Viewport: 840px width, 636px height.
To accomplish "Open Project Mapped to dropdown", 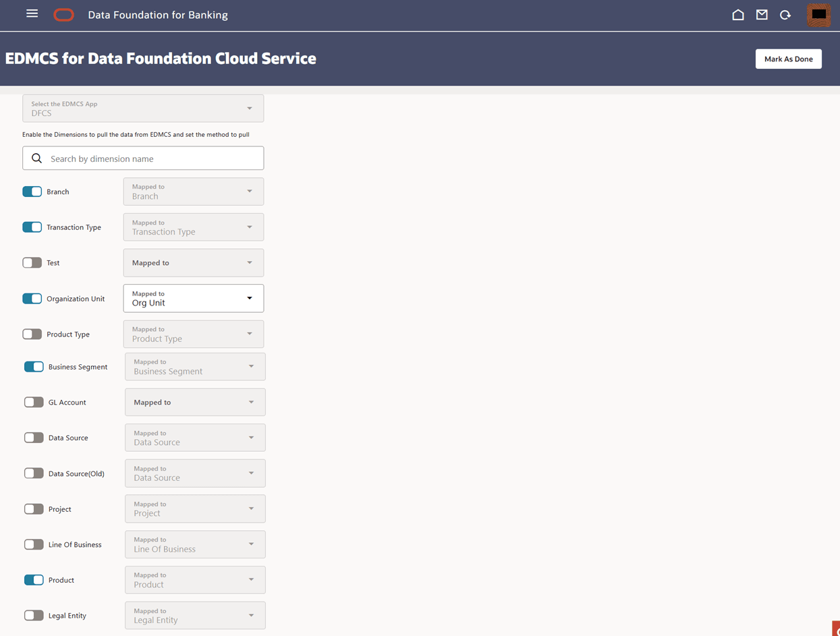I will pyautogui.click(x=195, y=509).
